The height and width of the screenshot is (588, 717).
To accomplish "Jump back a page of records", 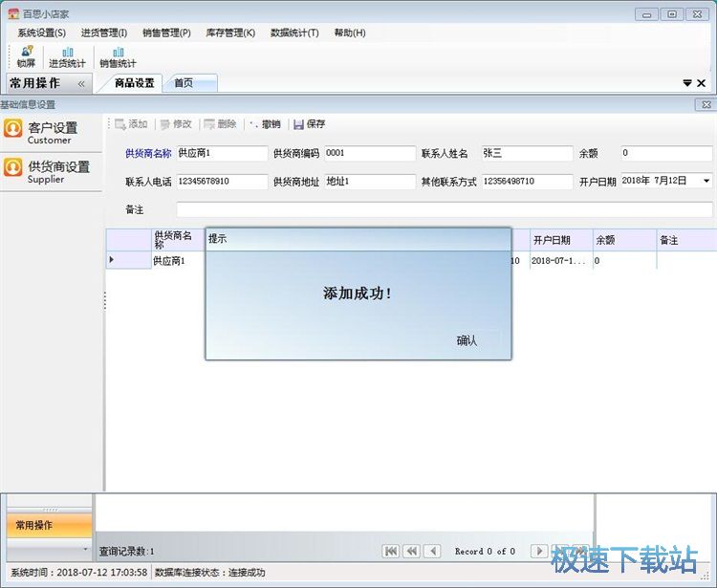I will [x=411, y=551].
